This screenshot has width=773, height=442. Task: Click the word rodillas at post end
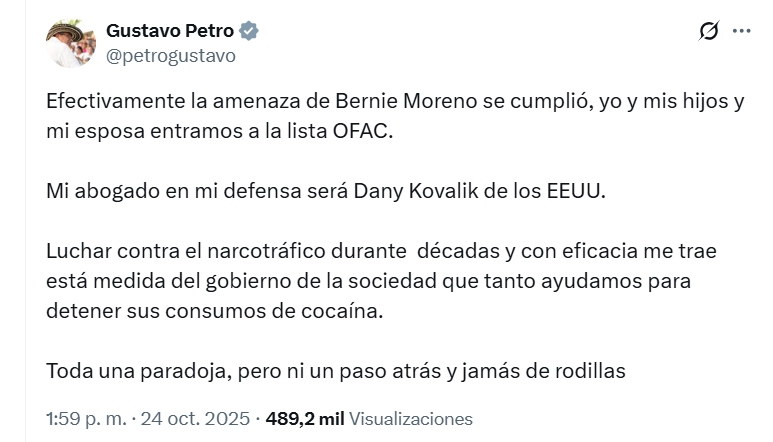(588, 371)
